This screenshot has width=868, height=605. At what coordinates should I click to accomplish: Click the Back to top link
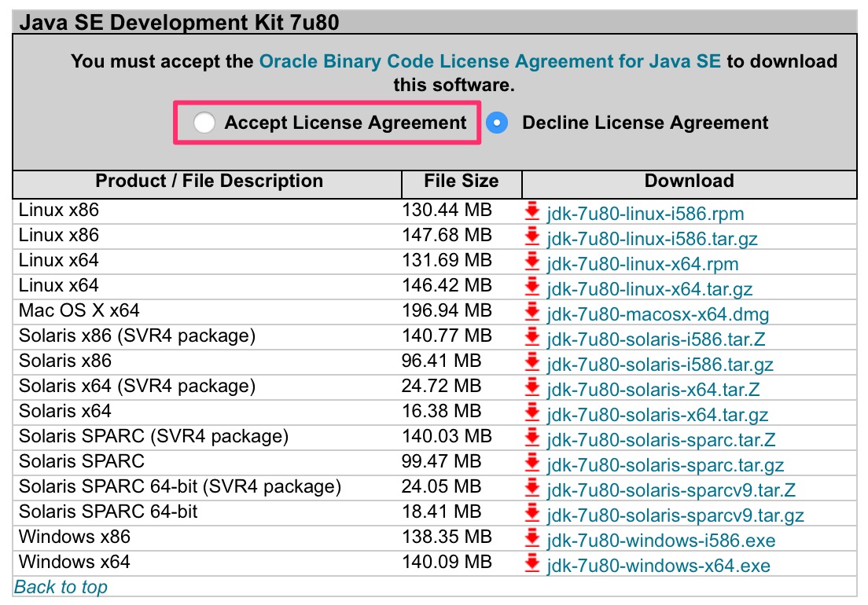(x=61, y=587)
